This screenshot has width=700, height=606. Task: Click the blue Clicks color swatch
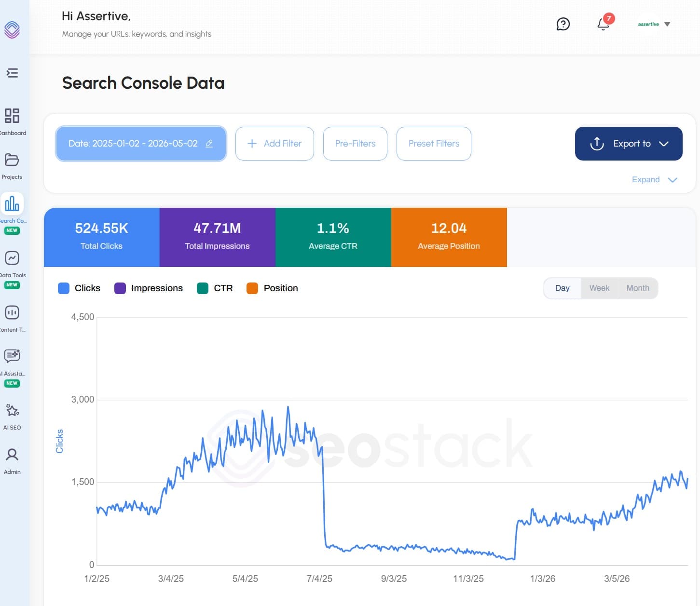point(64,288)
